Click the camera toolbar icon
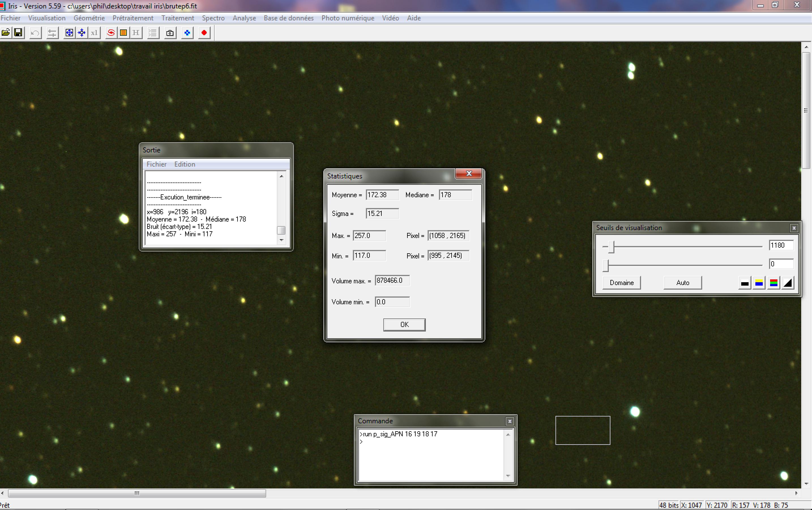 click(x=170, y=33)
